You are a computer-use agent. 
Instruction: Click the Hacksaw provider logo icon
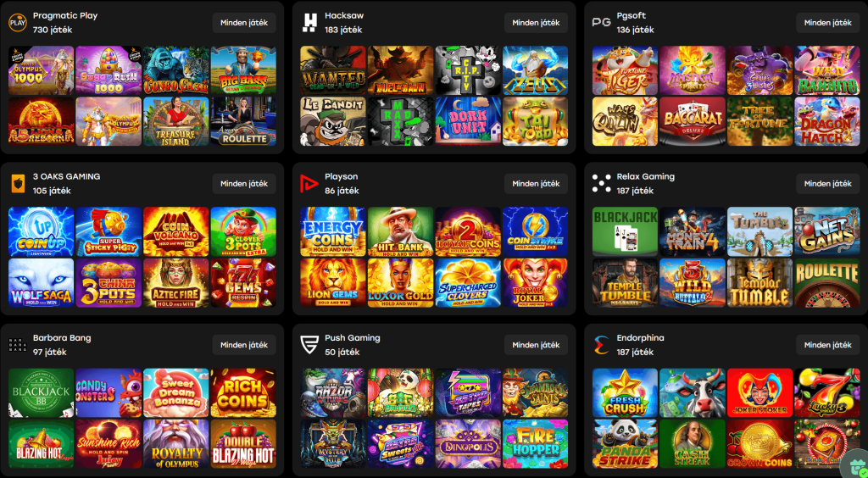click(x=310, y=23)
